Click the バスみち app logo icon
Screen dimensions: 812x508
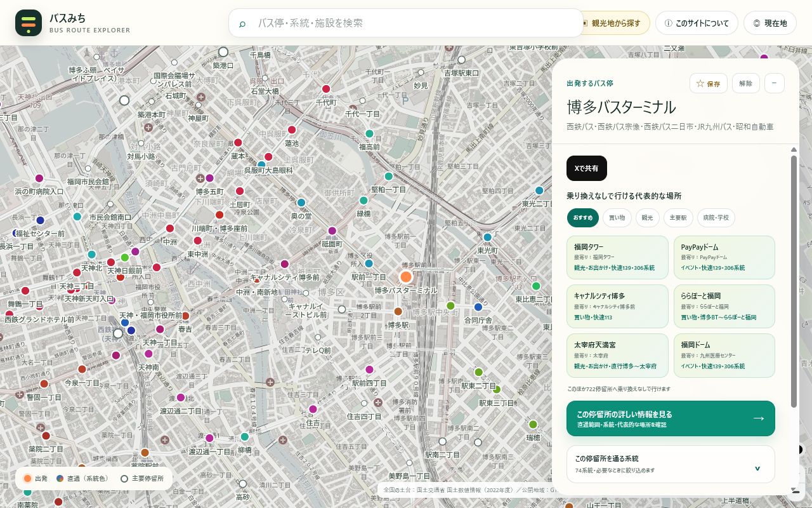[29, 23]
